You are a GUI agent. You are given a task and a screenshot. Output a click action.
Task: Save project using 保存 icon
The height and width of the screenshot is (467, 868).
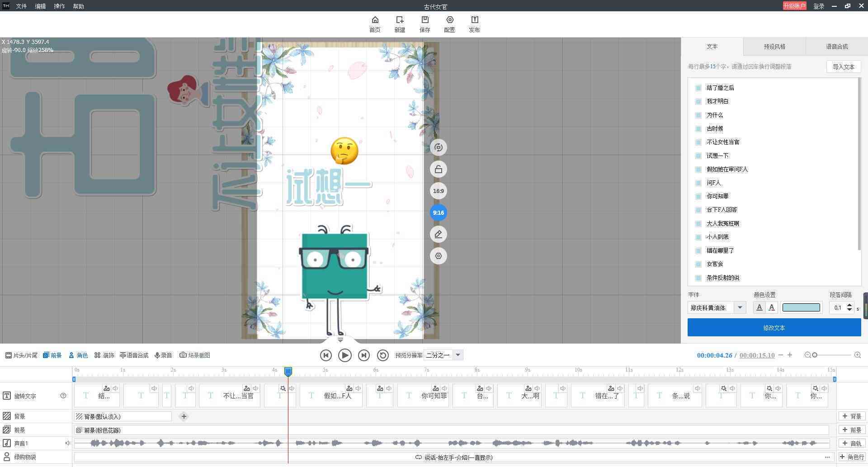[x=425, y=24]
